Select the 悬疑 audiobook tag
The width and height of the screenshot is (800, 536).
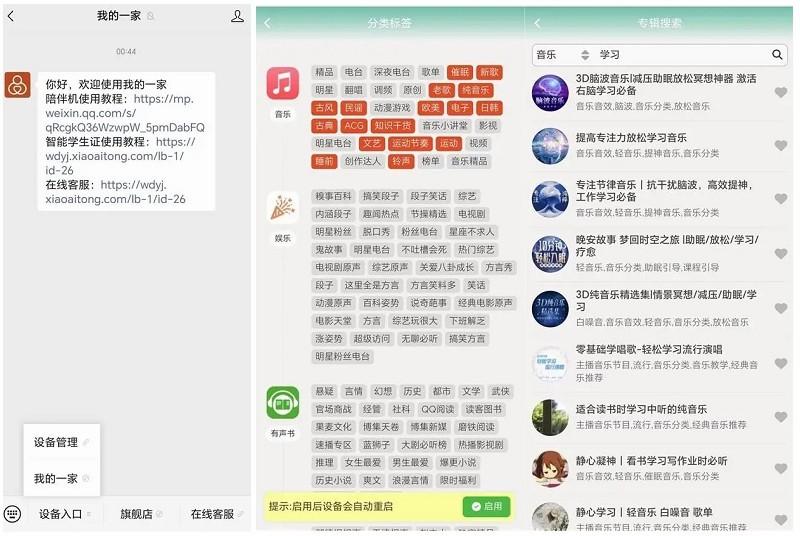[x=324, y=392]
